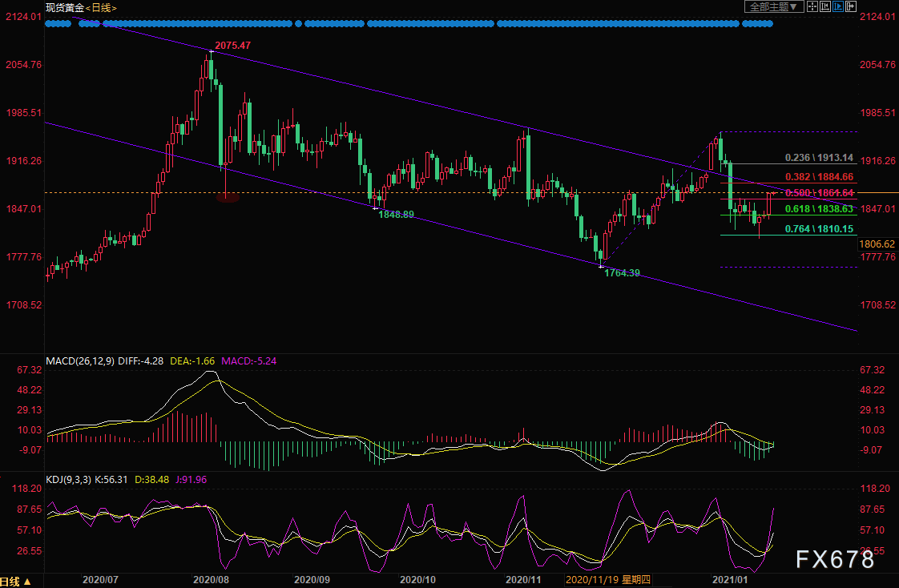The height and width of the screenshot is (588, 899).
Task: Select the red ellipse annotation on chart
Action: pyautogui.click(x=228, y=197)
